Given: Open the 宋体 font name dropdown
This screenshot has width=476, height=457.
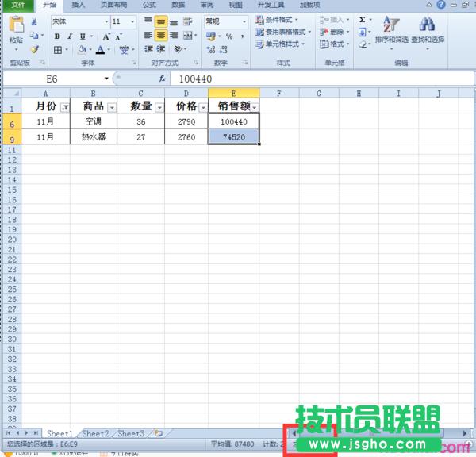Looking at the screenshot, I should [x=106, y=22].
